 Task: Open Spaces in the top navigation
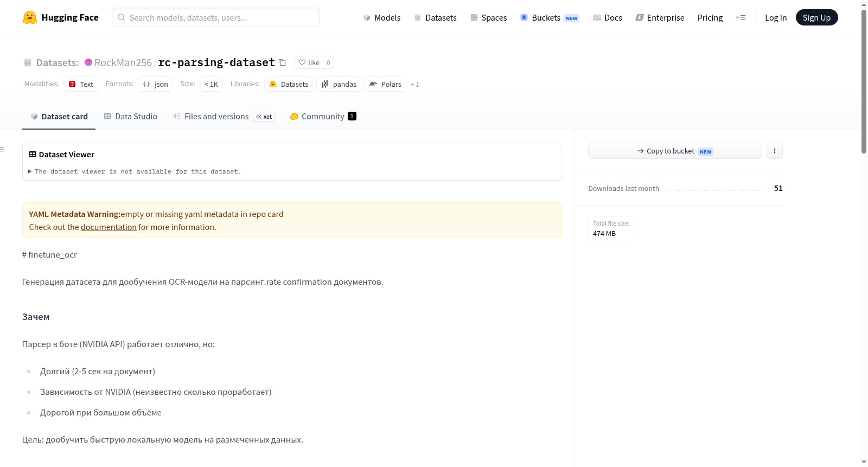pyautogui.click(x=489, y=17)
